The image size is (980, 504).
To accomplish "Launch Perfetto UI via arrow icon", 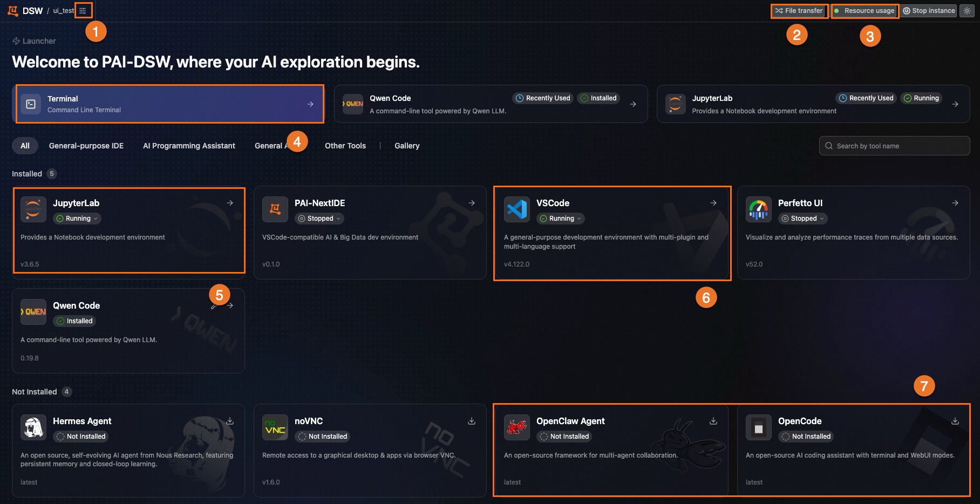I will [x=955, y=203].
